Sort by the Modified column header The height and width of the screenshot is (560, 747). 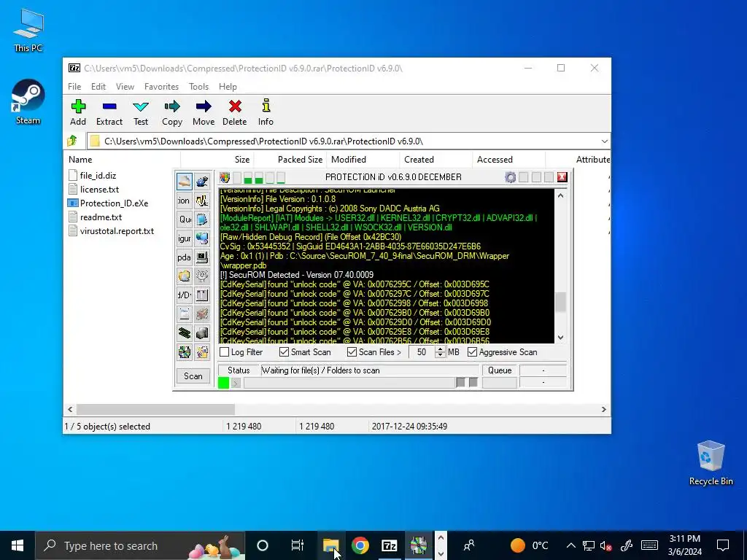click(x=363, y=160)
